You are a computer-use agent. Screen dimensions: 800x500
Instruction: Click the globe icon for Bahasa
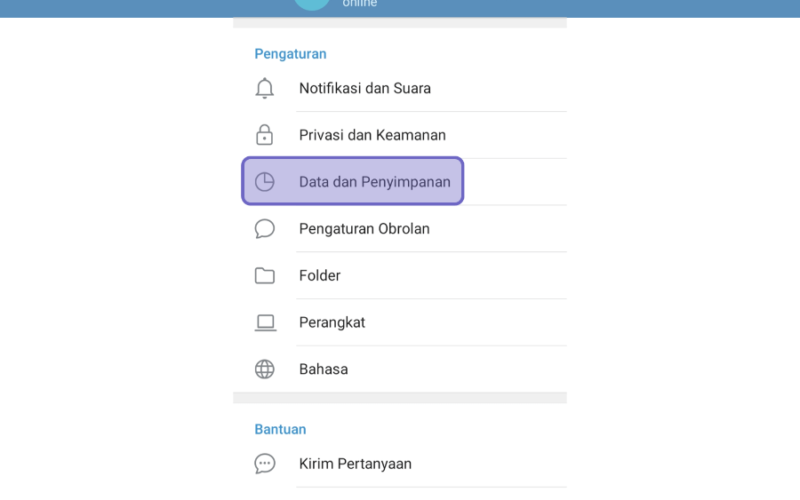[x=264, y=369]
